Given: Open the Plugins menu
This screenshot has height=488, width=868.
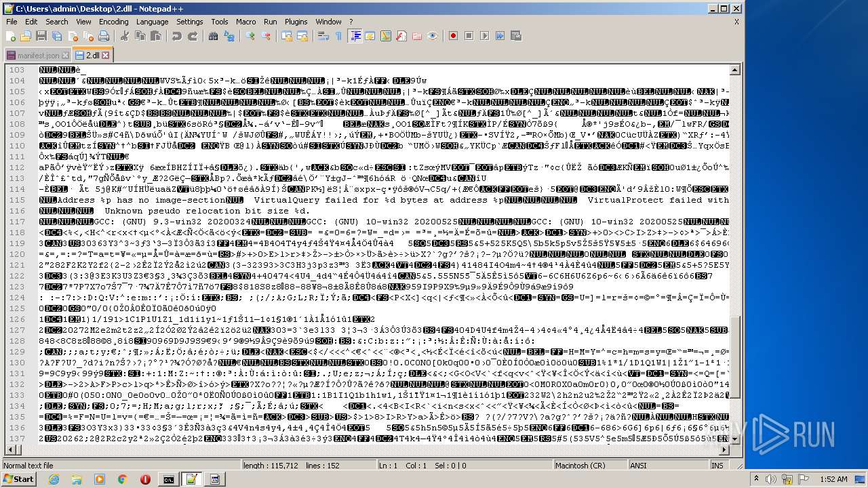Looking at the screenshot, I should [x=296, y=22].
